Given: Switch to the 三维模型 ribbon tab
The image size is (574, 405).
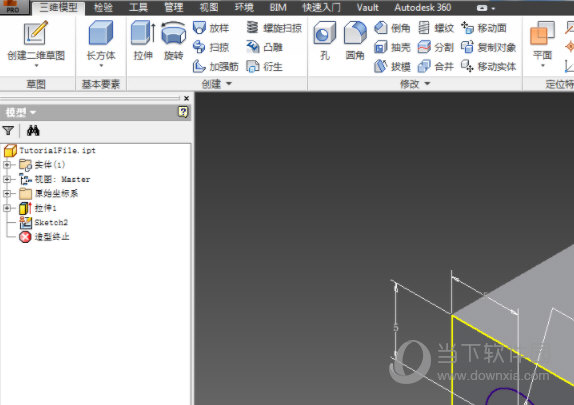Looking at the screenshot, I should click(59, 8).
